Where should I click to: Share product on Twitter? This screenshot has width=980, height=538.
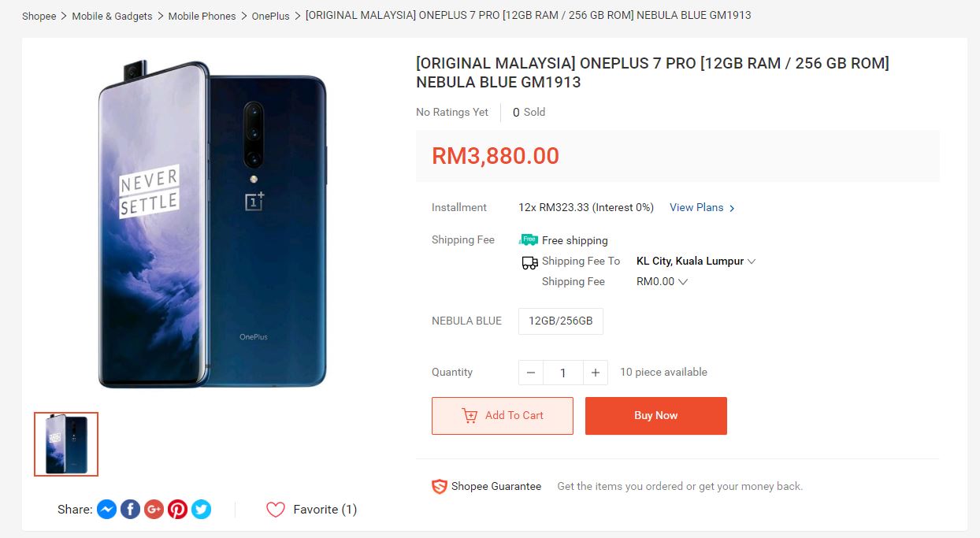click(x=201, y=510)
